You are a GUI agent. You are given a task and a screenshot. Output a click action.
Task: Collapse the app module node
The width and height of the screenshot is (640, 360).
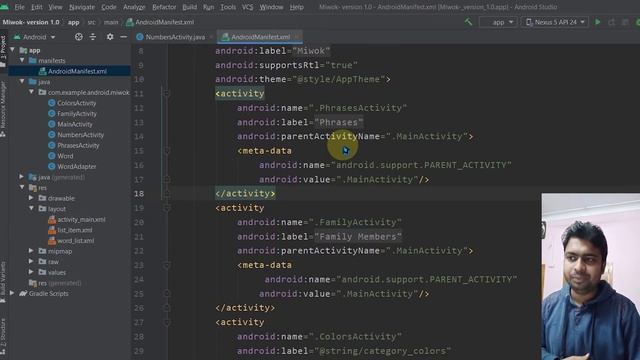(13, 50)
